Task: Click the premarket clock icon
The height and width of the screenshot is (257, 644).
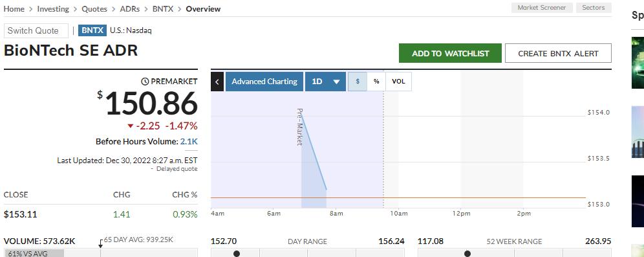Action: tap(145, 82)
